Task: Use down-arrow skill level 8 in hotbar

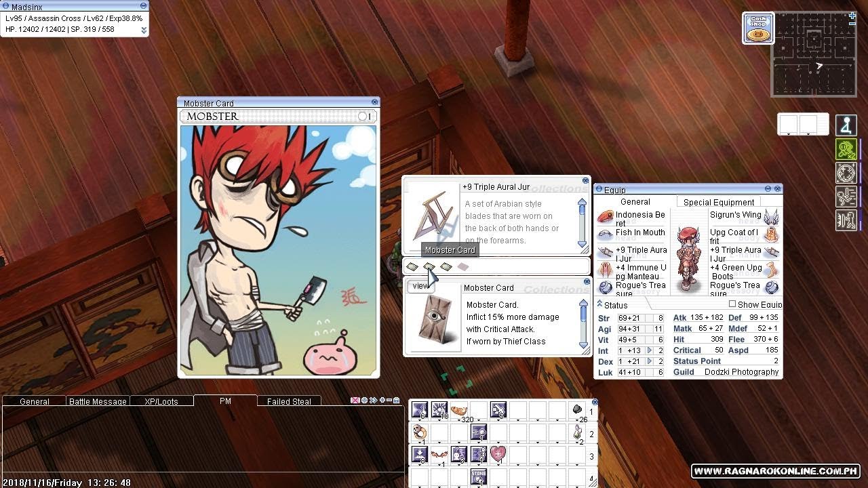Action: (x=420, y=455)
